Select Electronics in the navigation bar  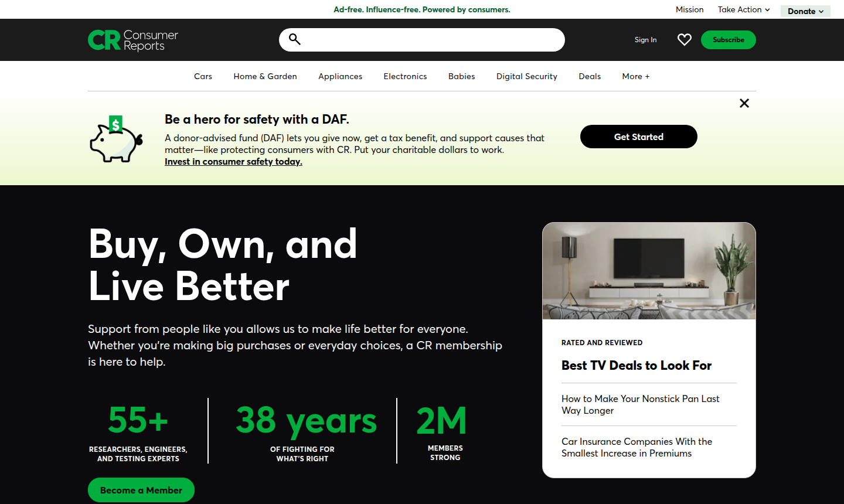405,76
